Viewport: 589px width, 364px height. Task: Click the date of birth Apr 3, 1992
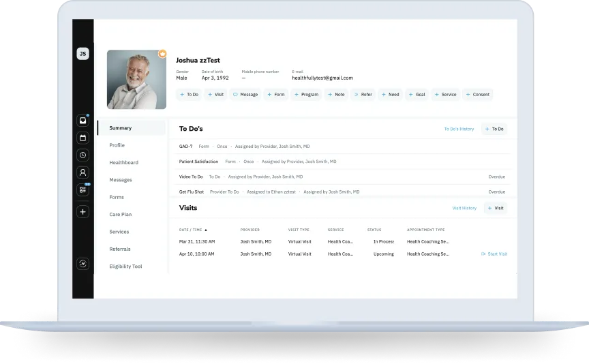pyautogui.click(x=215, y=78)
